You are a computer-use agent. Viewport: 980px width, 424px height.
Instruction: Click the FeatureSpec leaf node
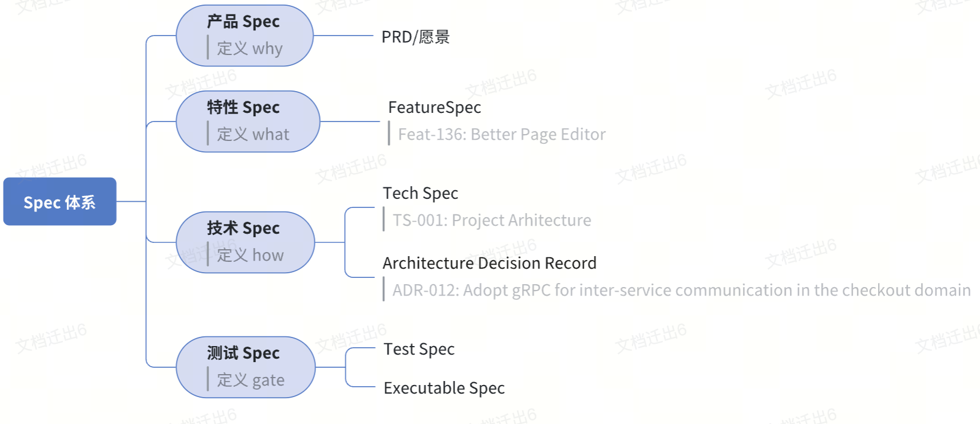[x=434, y=107]
